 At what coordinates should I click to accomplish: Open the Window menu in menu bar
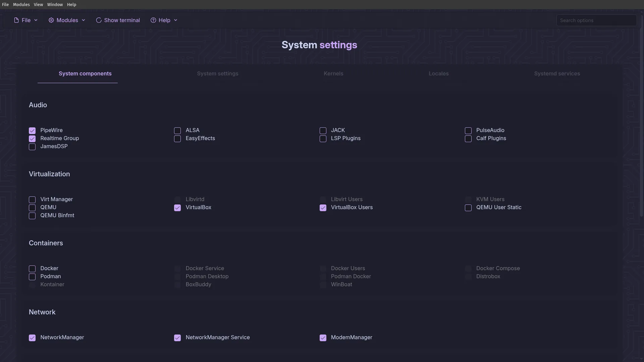[55, 5]
